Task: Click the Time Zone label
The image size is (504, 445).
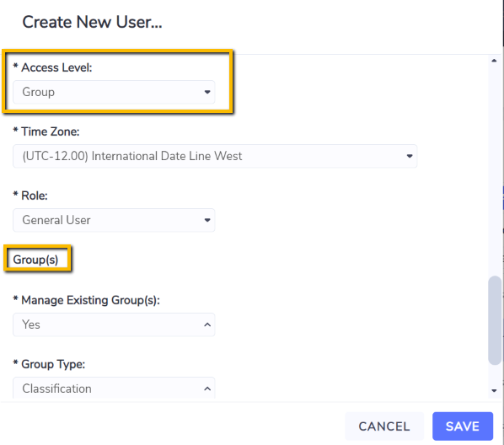Action: pyautogui.click(x=46, y=131)
